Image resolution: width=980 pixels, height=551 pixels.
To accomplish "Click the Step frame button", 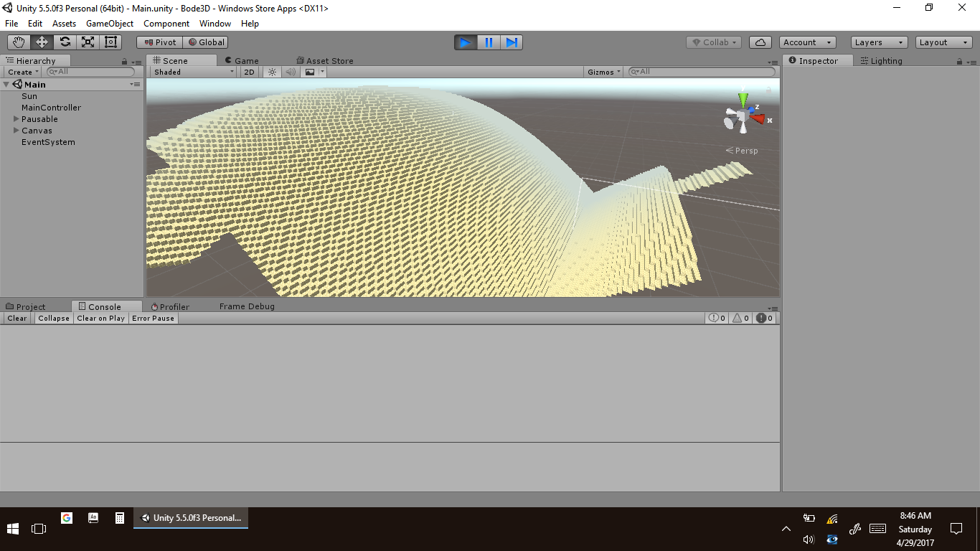I will pyautogui.click(x=512, y=42).
